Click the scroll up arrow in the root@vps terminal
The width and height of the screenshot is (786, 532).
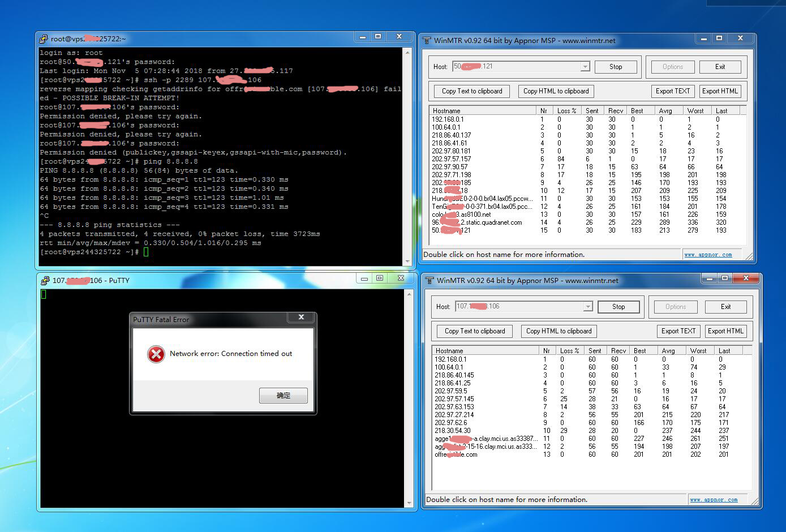point(407,52)
